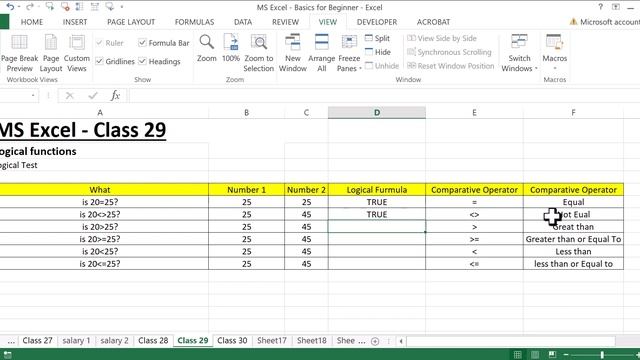This screenshot has width=640, height=360.
Task: Show previous hidden sheet tabs ellipsis
Action: coord(11,341)
